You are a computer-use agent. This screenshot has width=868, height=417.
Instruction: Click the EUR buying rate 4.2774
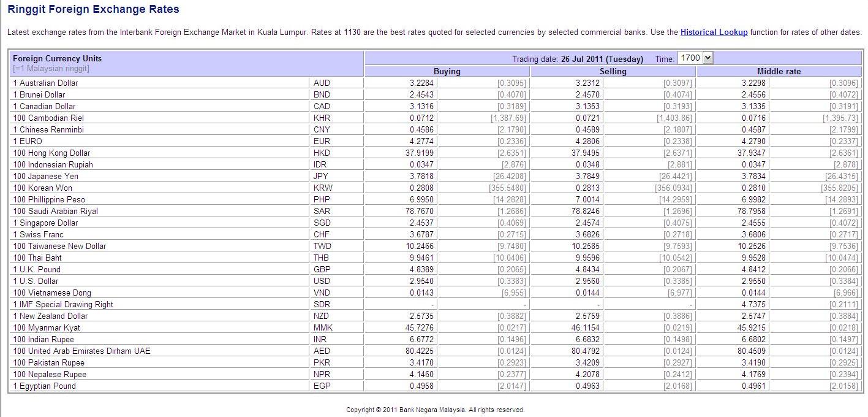pos(421,141)
